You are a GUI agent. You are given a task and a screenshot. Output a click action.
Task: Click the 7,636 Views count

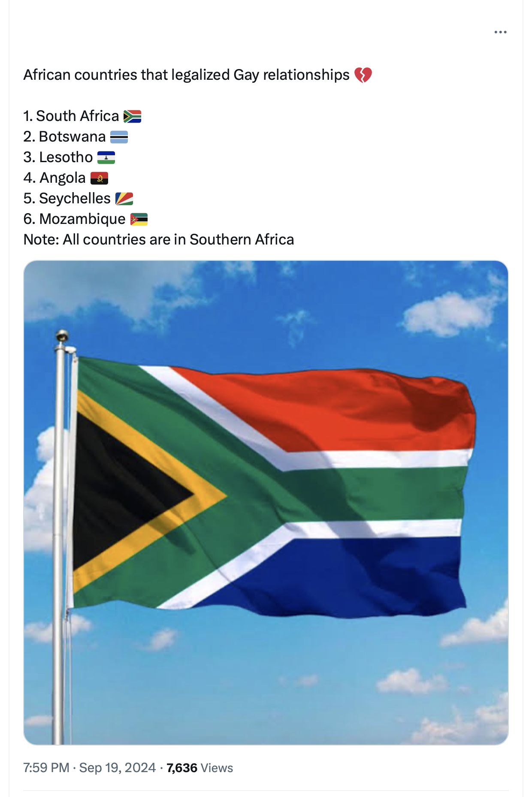[x=200, y=767]
